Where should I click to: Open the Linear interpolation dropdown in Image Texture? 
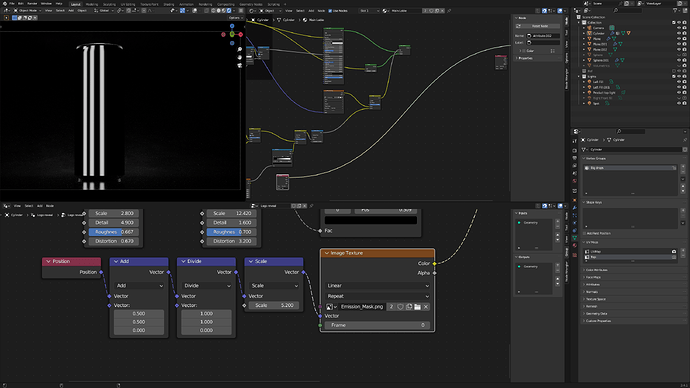pos(378,286)
